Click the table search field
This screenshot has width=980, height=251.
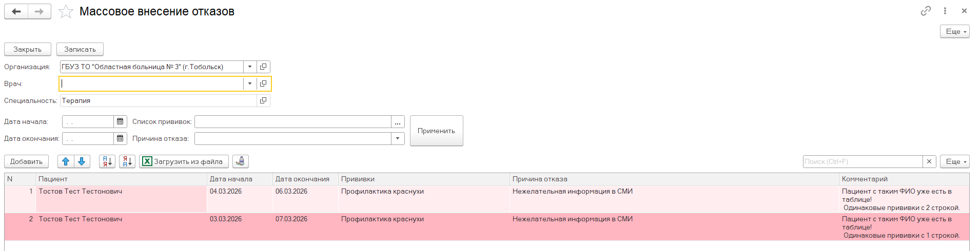tap(862, 161)
